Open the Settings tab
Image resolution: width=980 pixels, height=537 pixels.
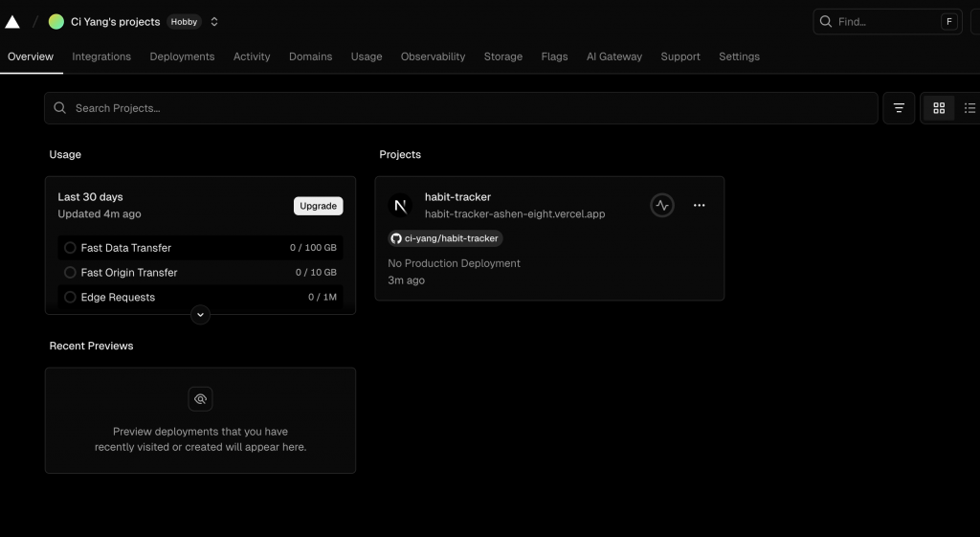click(740, 56)
